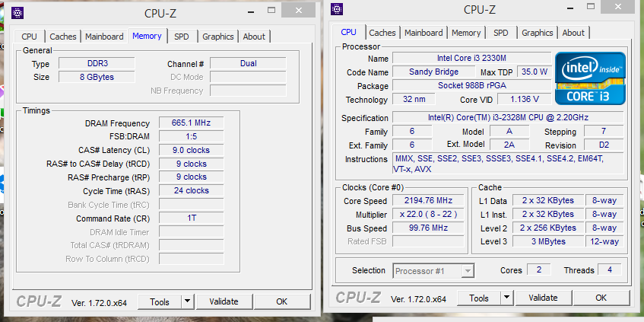
Task: Open the Mainboard tab in the CPU window
Action: point(424,33)
